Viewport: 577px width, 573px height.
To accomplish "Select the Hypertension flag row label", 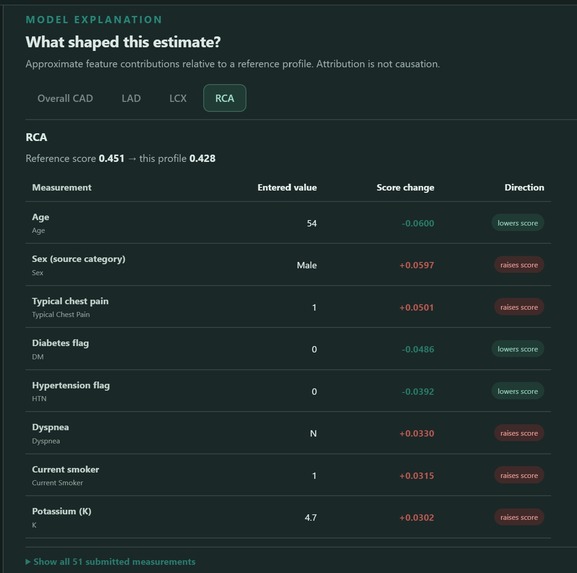I will click(x=71, y=385).
